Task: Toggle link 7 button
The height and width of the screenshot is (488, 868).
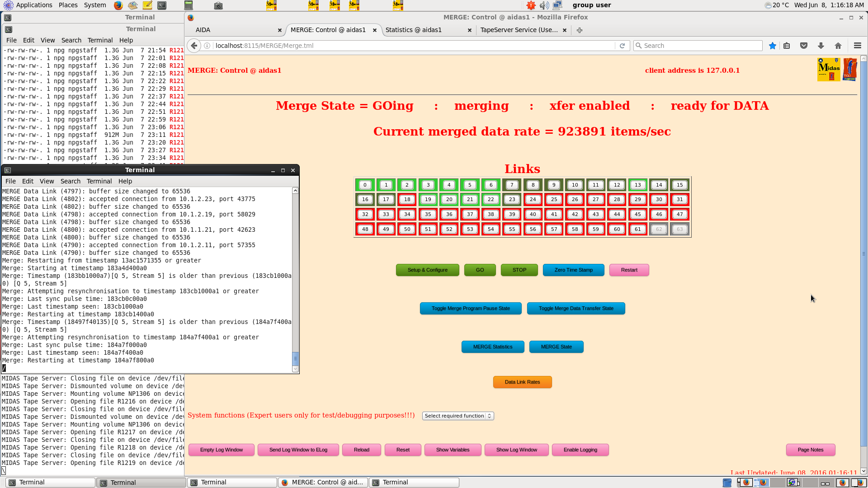Action: (x=512, y=185)
